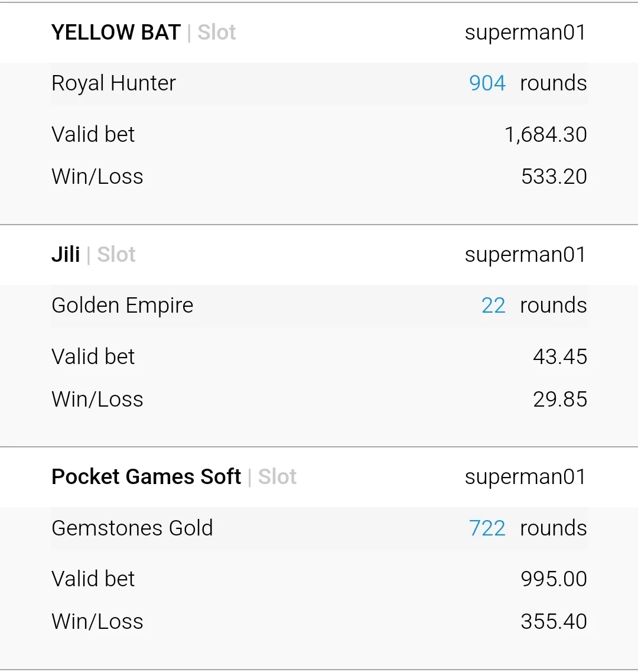Click superman01 in the Jili section
The width and height of the screenshot is (638, 672).
click(x=526, y=255)
